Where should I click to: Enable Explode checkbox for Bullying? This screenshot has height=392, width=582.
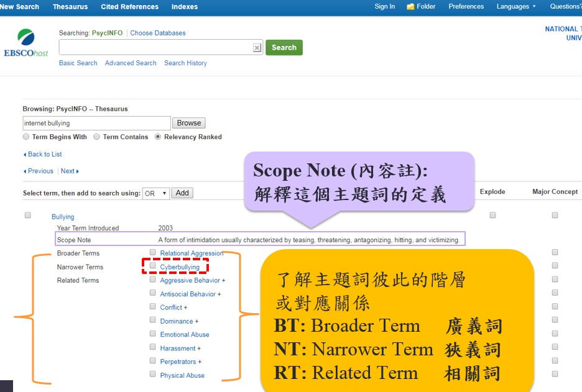pos(492,215)
